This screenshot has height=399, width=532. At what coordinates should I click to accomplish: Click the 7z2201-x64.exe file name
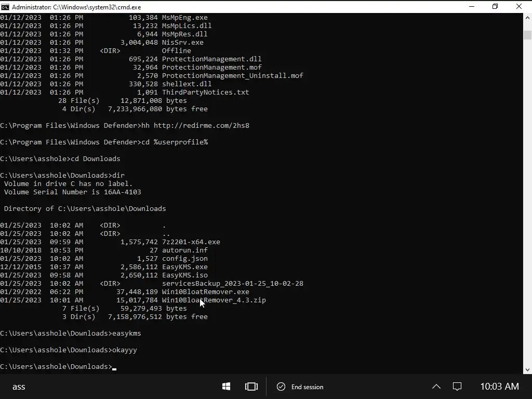(x=191, y=242)
